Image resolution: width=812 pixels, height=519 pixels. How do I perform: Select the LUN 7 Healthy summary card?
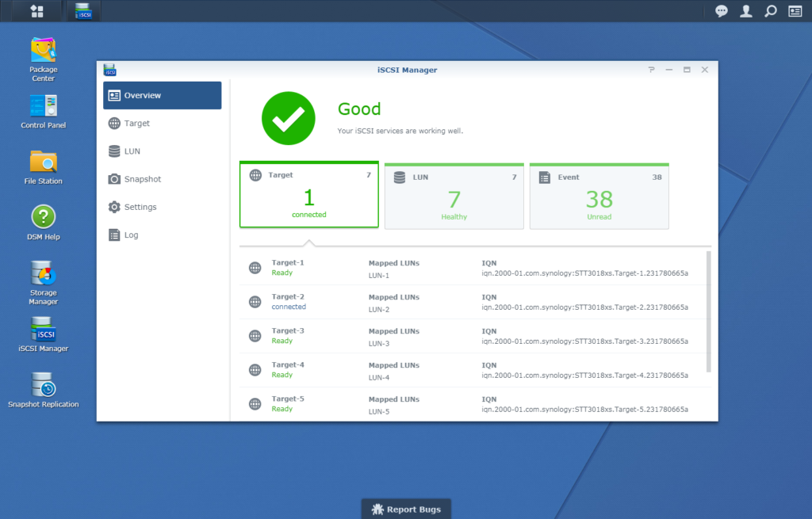point(454,197)
